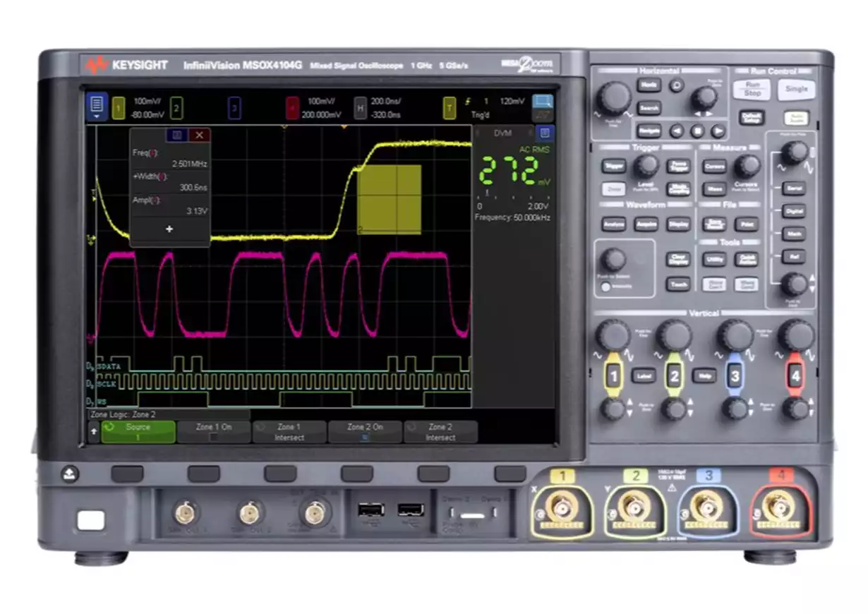Push the channel 2 vertical key
This screenshot has width=868, height=614.
(675, 376)
